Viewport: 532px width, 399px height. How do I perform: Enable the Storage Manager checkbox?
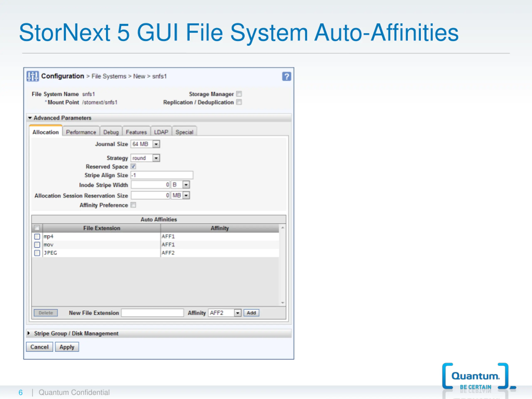click(239, 94)
